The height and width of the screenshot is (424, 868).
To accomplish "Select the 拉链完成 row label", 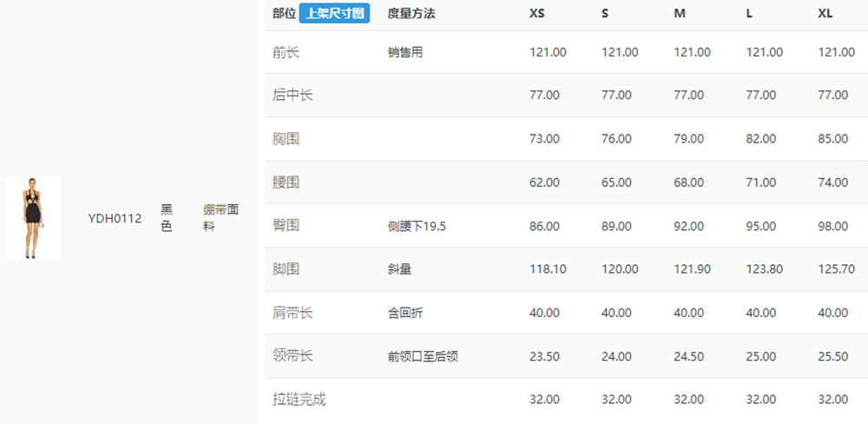I will tap(299, 399).
